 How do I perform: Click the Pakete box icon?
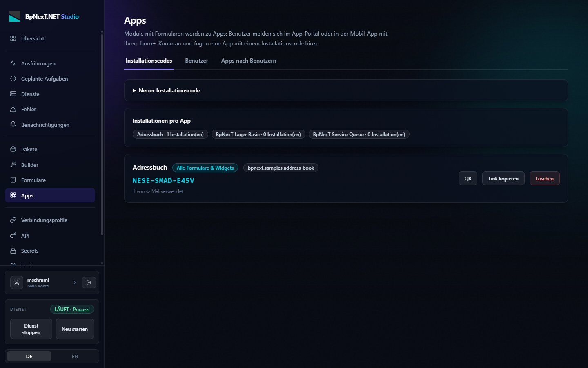click(13, 149)
